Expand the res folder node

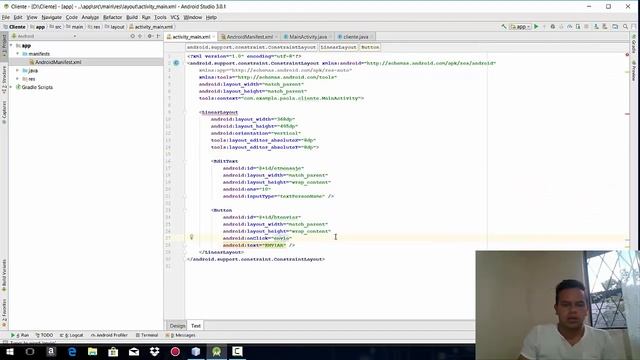[18, 79]
